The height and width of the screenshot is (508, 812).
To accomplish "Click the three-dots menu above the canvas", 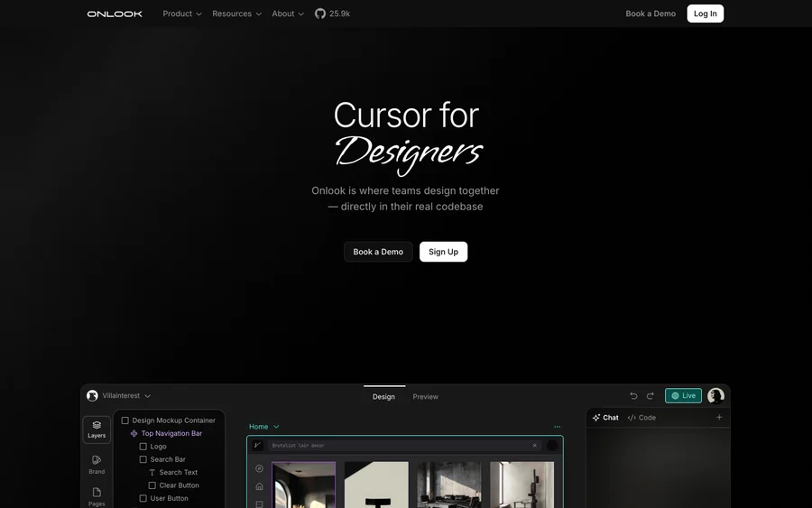I will point(558,427).
